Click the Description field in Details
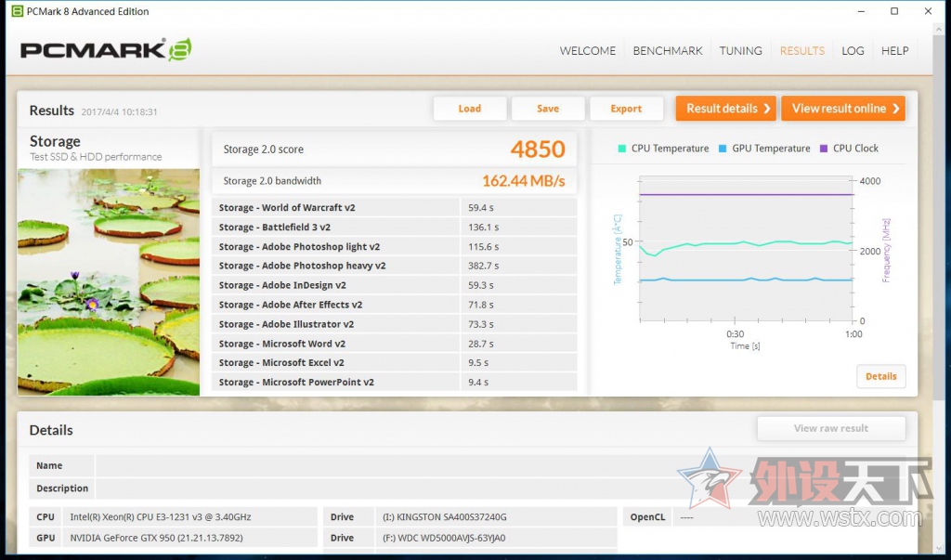The width and height of the screenshot is (951, 560). [501, 488]
